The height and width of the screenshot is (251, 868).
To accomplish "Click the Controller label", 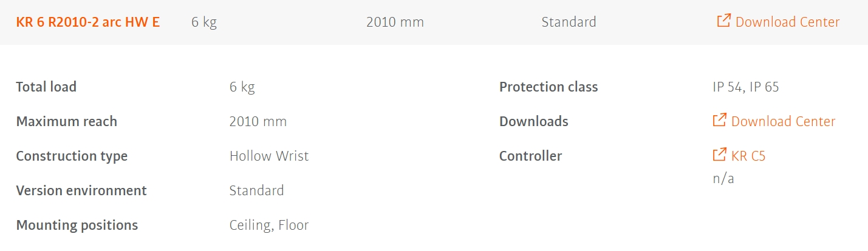I will pyautogui.click(x=530, y=156).
